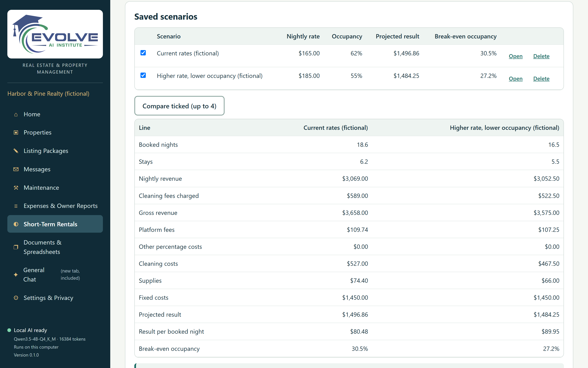Click the Evolve AI Institute logo

pos(55,34)
